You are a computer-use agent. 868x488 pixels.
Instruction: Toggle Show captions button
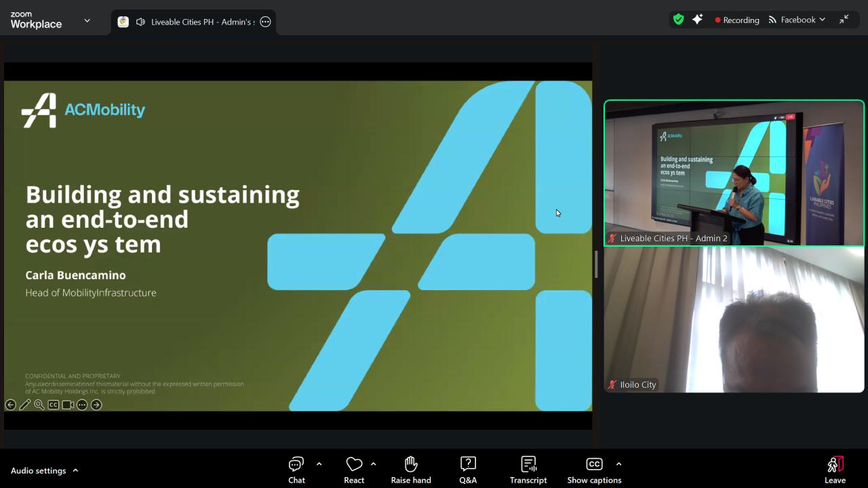(594, 470)
